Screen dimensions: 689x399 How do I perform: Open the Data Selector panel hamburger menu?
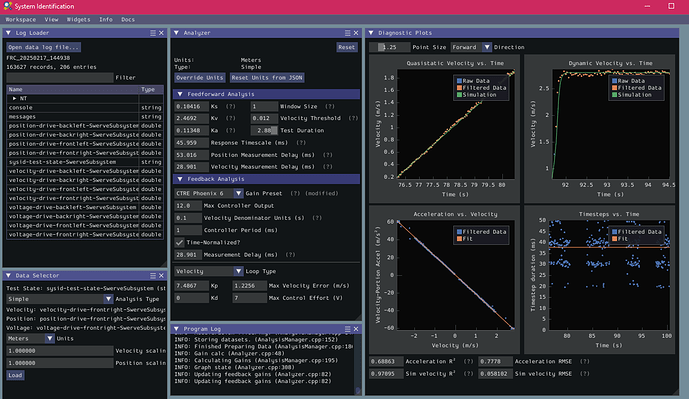153,276
